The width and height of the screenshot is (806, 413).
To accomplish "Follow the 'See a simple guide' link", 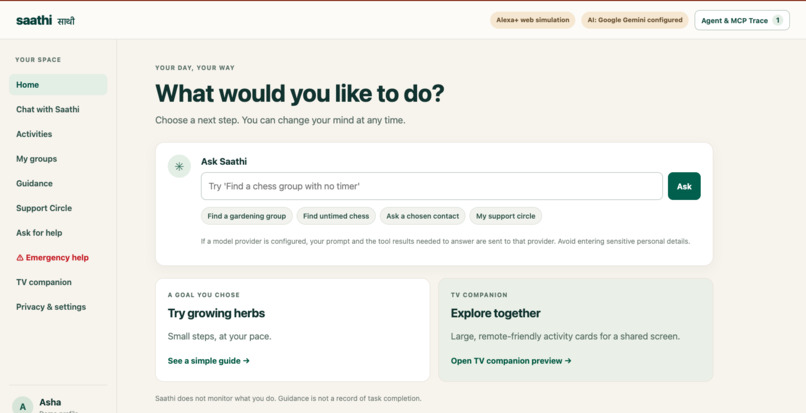I will click(x=209, y=361).
